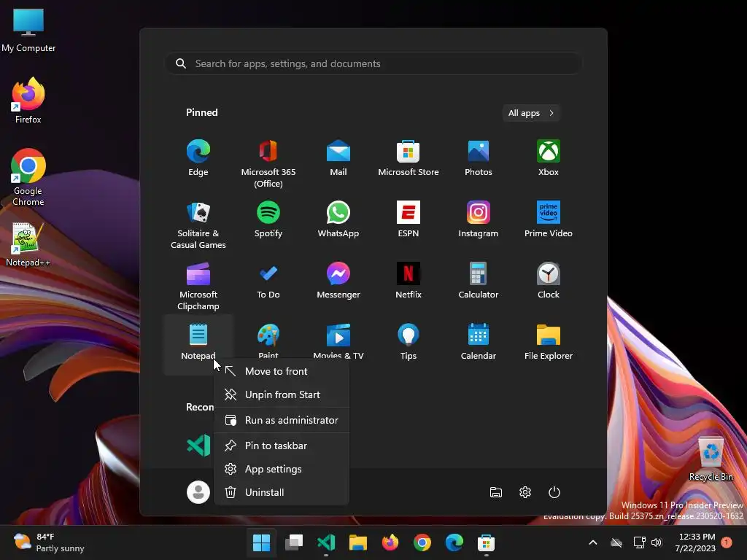The image size is (747, 560).
Task: Choose Run as administrator
Action: [282, 421]
